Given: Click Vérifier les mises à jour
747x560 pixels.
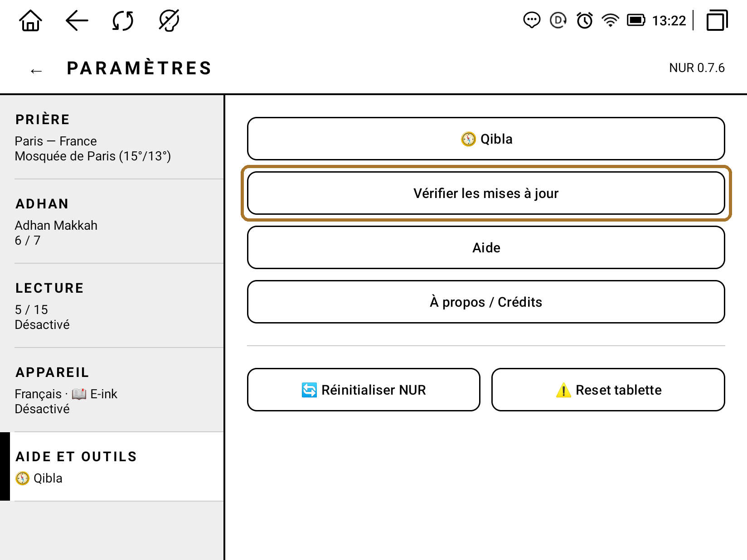Looking at the screenshot, I should coord(486,193).
